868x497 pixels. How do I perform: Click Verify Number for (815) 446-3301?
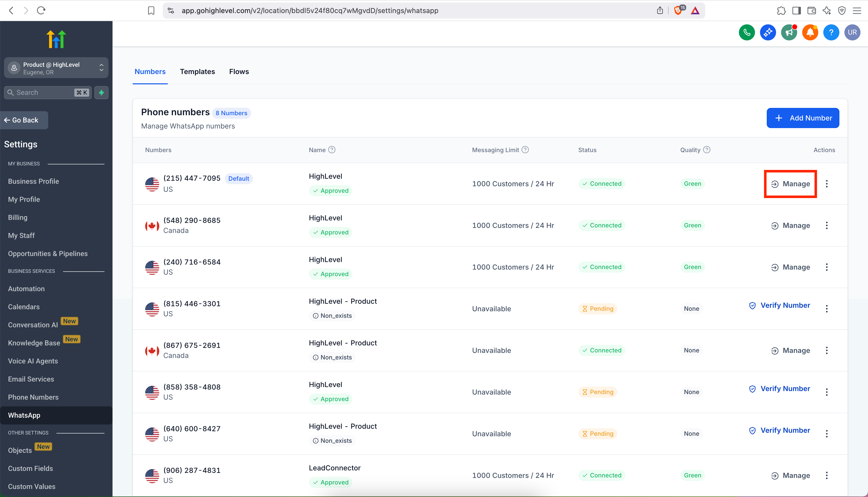[x=779, y=305]
